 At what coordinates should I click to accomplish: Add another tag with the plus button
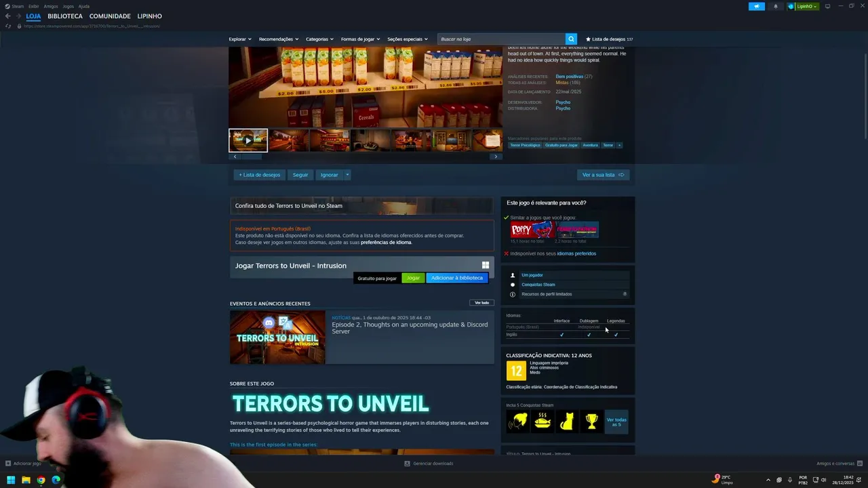[x=619, y=145]
